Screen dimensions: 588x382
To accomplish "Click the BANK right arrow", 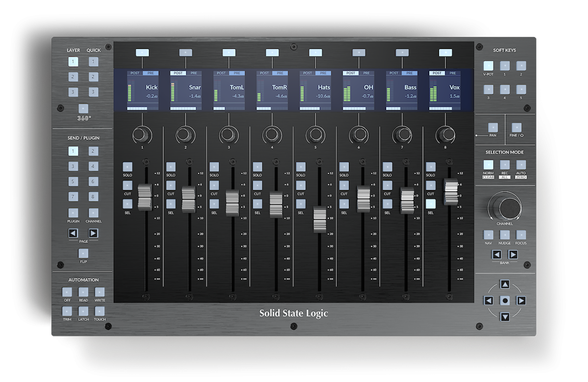I will pos(513,255).
